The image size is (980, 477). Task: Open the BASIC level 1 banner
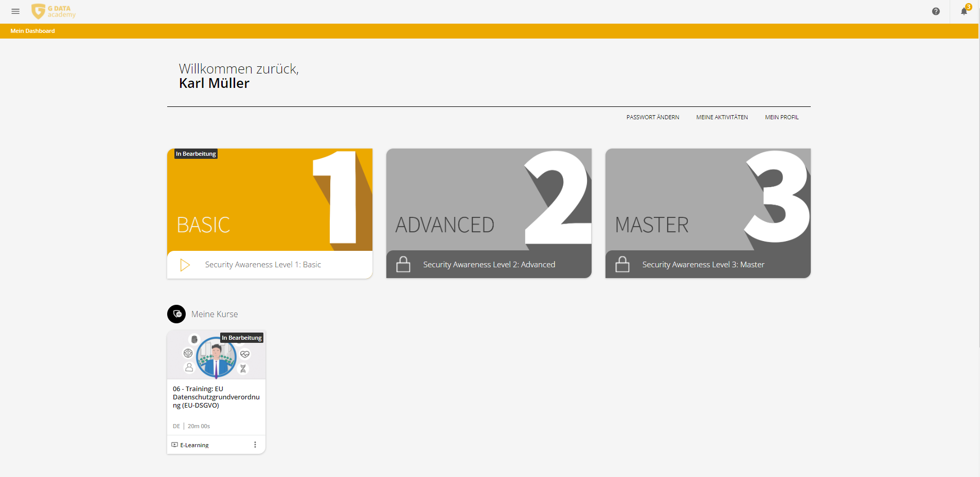[x=270, y=200]
